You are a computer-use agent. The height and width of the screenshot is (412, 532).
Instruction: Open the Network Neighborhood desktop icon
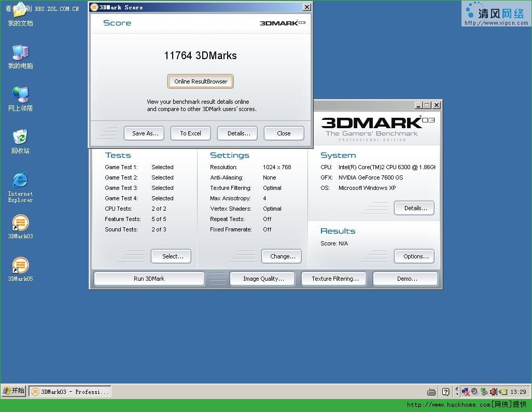pos(20,99)
